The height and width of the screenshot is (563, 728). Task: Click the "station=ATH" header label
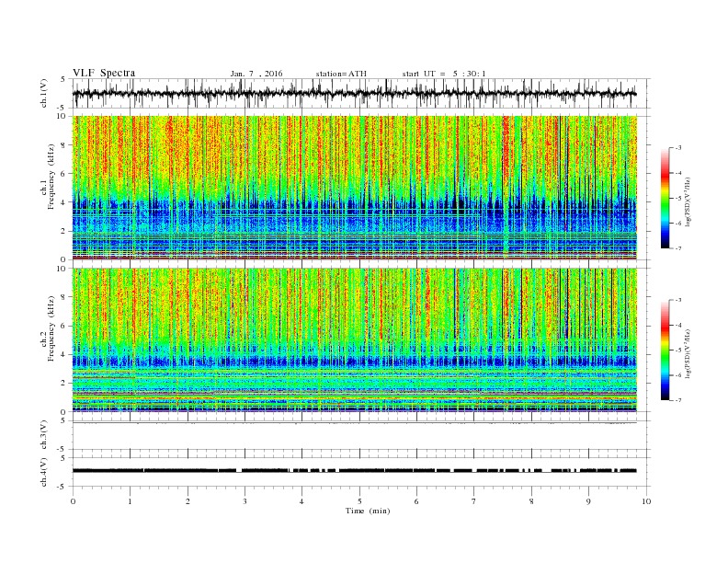[x=341, y=74]
